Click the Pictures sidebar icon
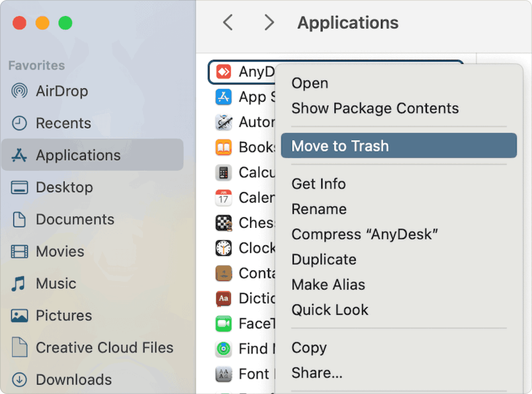532x394 pixels. click(x=19, y=316)
